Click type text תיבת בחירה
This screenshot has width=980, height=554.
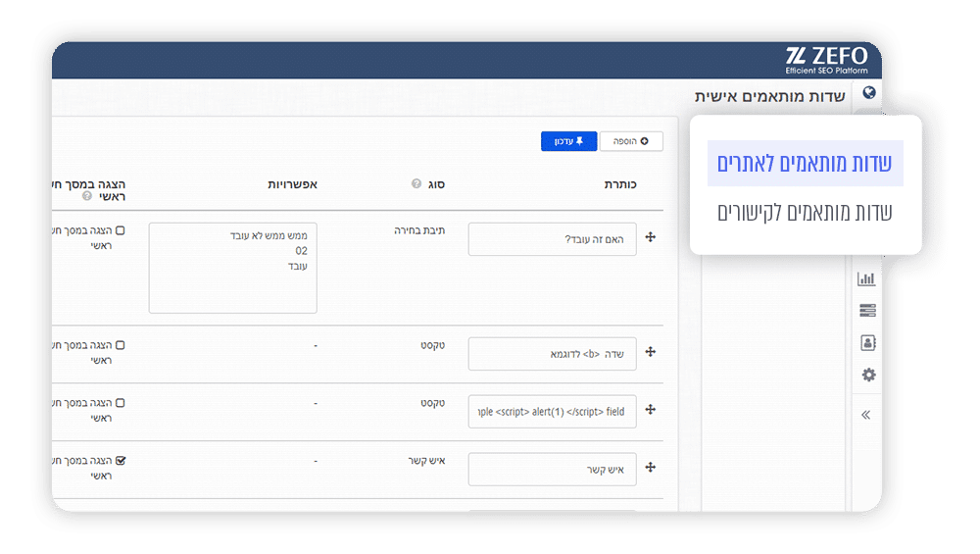pos(419,230)
